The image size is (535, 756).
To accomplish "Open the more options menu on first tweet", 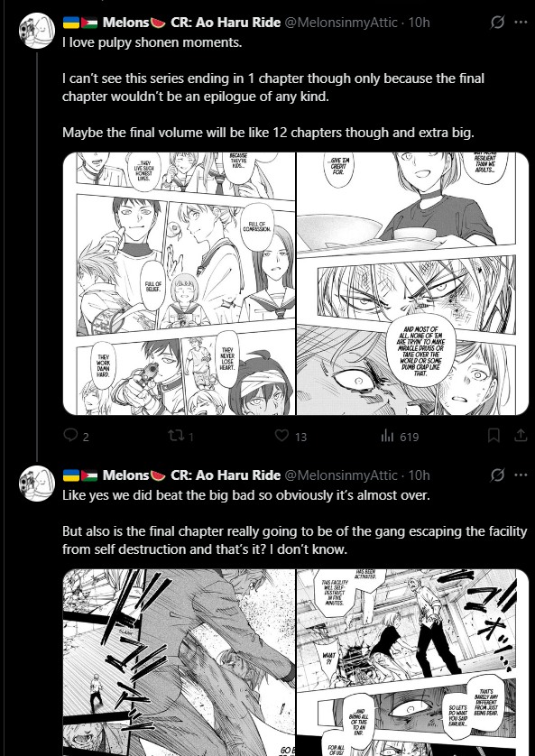I will point(521,23).
